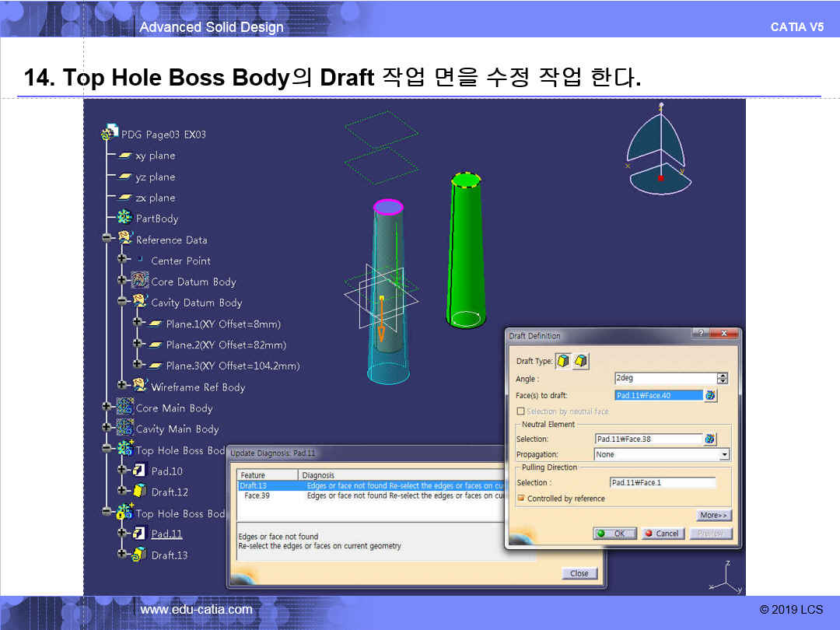Toggle the Controlled by reference checkbox
Viewport: 840px width, 630px height.
tap(521, 499)
